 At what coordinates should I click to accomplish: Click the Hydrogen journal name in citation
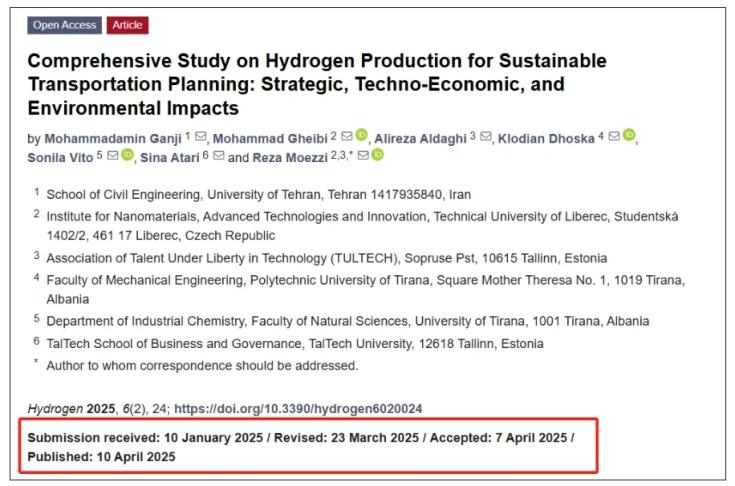[50, 409]
